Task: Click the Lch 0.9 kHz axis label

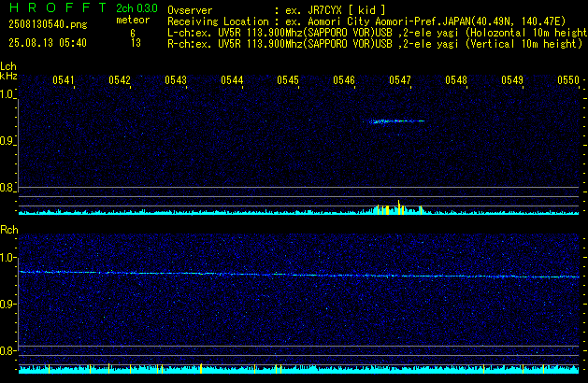Action: coord(7,141)
